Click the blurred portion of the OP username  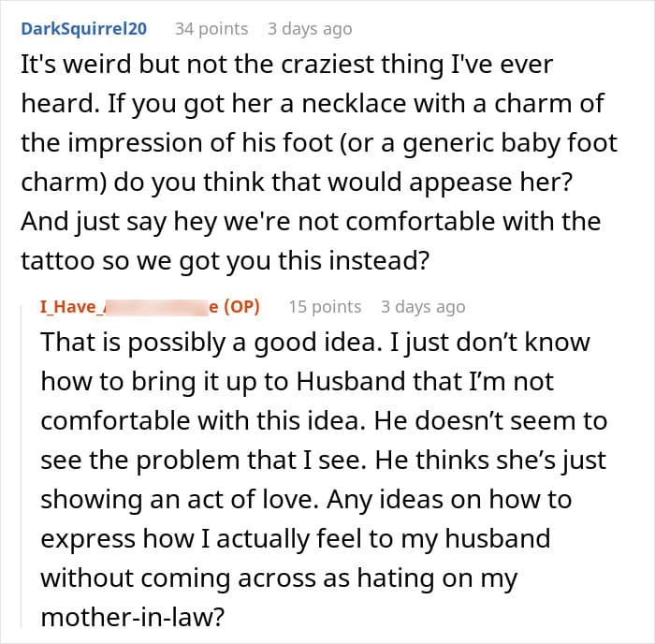(x=156, y=307)
